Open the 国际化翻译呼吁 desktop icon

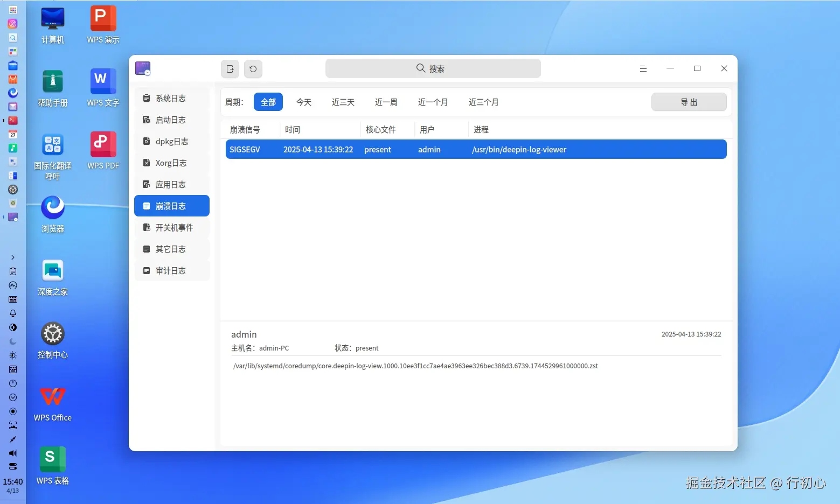[x=53, y=157]
